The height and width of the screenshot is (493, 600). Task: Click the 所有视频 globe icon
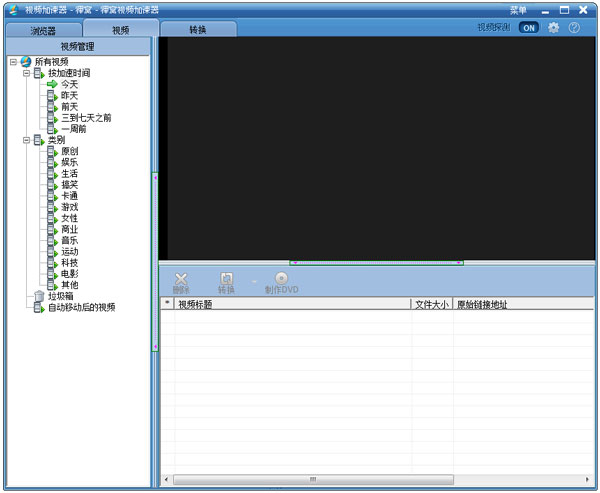(x=26, y=62)
